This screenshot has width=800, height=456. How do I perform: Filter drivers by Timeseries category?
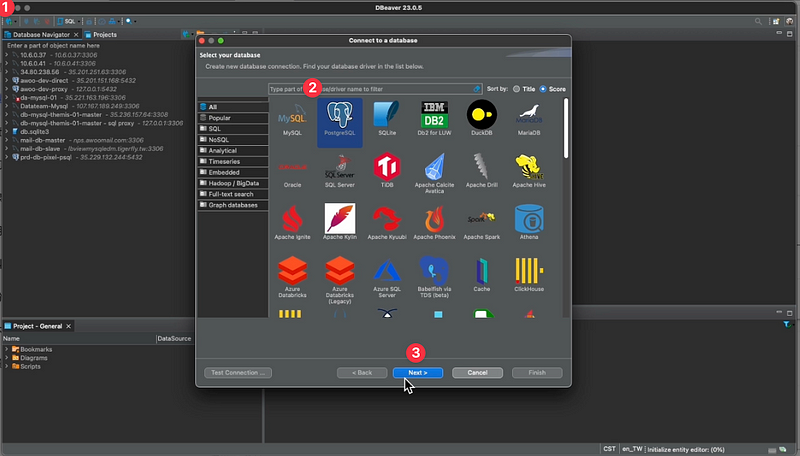pos(233,161)
